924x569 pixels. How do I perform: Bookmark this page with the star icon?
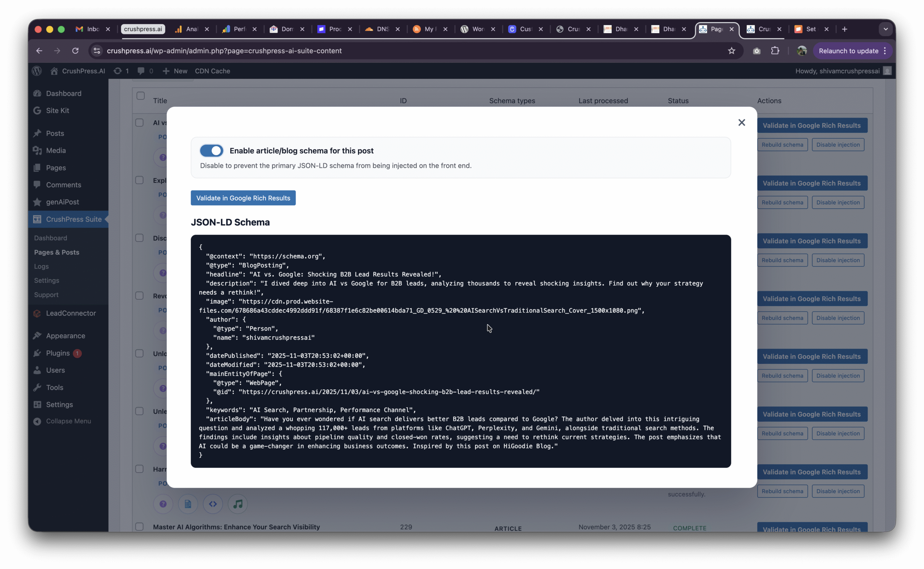731,51
